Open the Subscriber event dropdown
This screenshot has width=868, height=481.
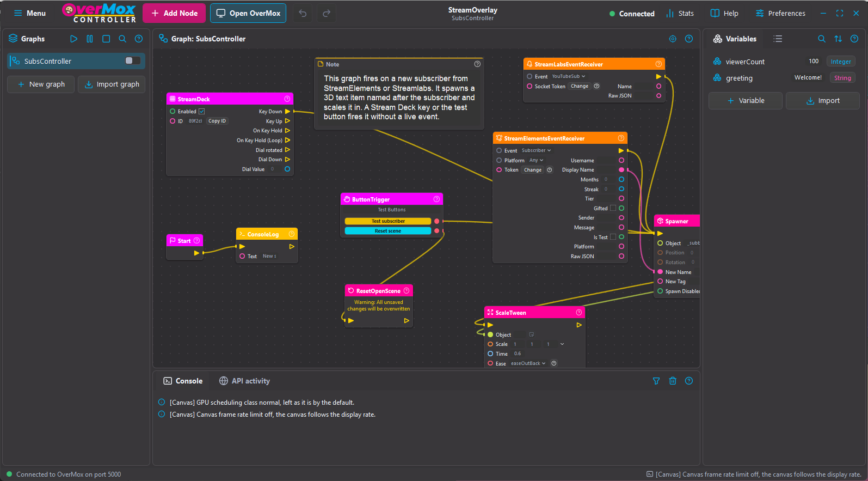pyautogui.click(x=537, y=150)
